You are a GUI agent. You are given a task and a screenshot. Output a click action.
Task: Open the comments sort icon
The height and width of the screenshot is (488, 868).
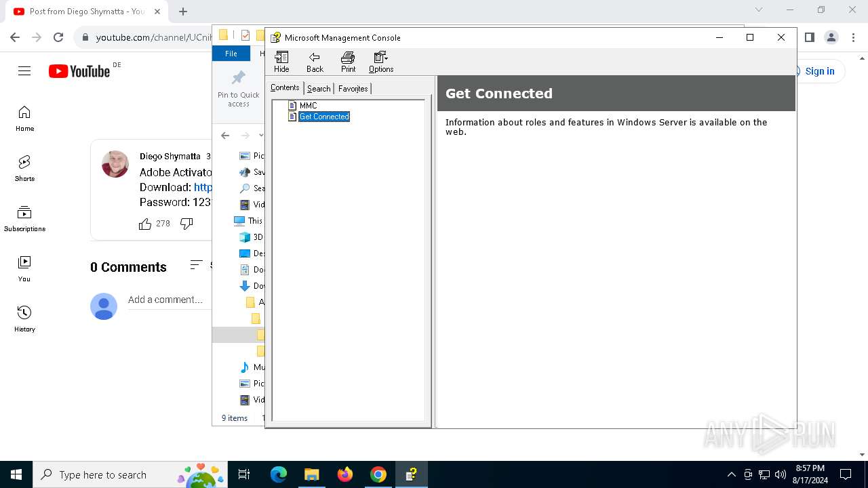pos(196,265)
